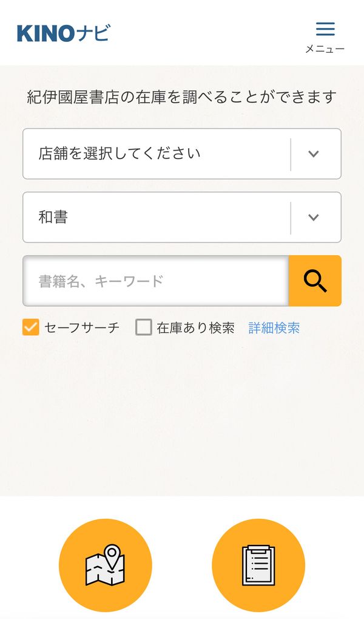
Task: Click the chevron on the store selector
Action: [x=314, y=154]
